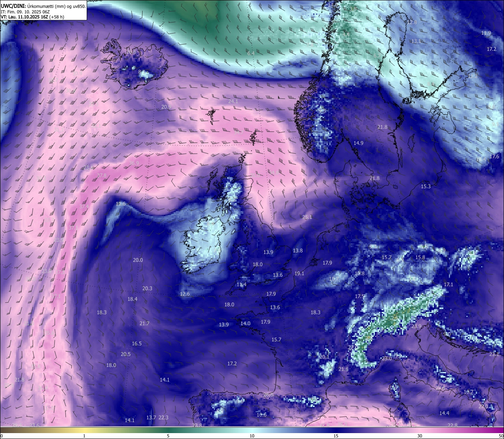Click the 13.8 value on the map
The width and height of the screenshot is (504, 439).
[298, 250]
